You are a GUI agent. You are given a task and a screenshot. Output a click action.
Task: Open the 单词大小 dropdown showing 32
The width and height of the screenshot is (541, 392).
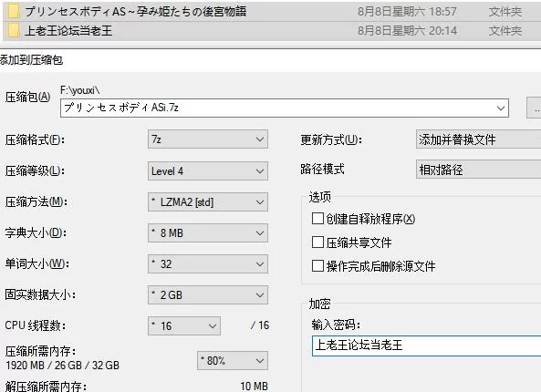click(x=208, y=264)
